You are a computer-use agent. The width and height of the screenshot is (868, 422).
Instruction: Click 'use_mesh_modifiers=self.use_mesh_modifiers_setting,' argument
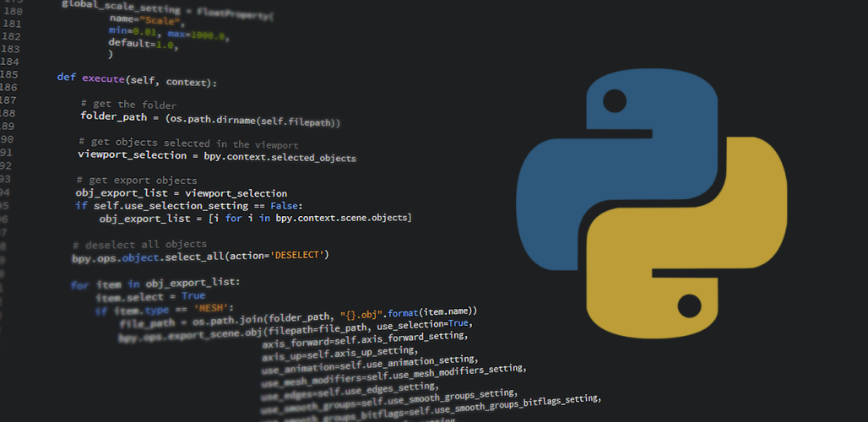point(393,375)
